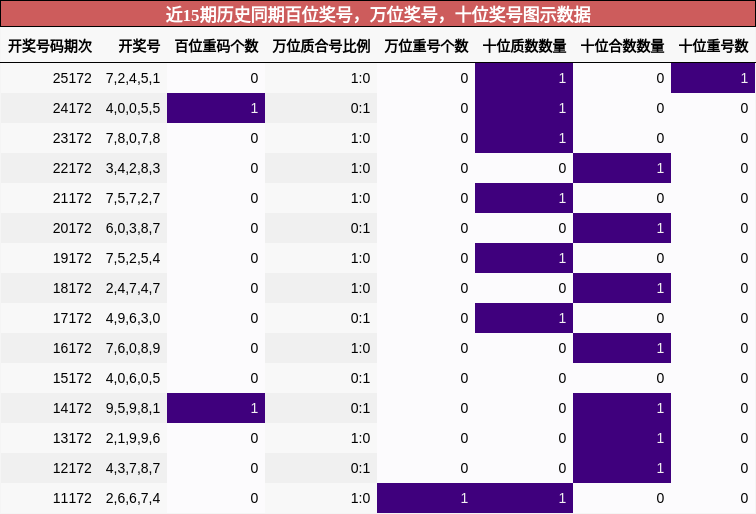Click 十位合数数量 zero in row 15172
This screenshot has height=514, width=756.
(660, 379)
